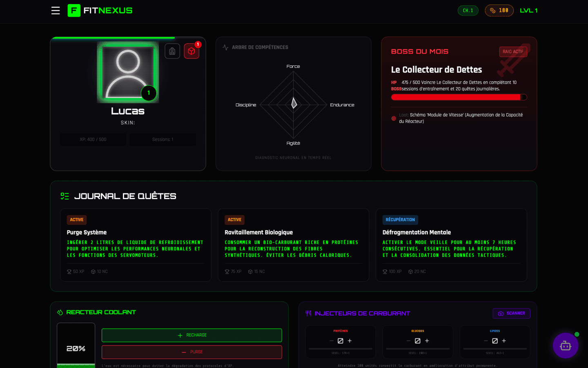This screenshot has width=588, height=368.
Task: Click the CH.1 chapter badge
Action: (x=468, y=11)
